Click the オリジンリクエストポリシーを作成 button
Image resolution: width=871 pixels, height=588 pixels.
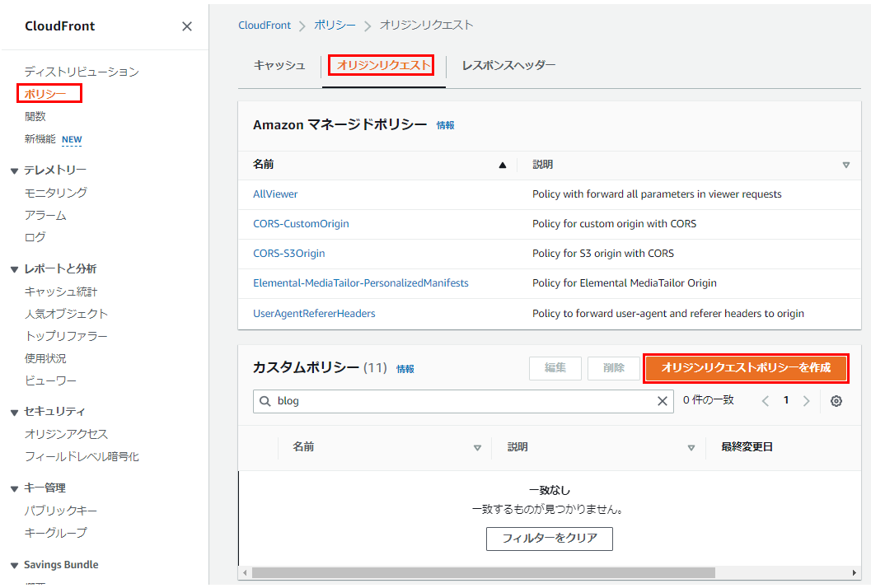(746, 368)
